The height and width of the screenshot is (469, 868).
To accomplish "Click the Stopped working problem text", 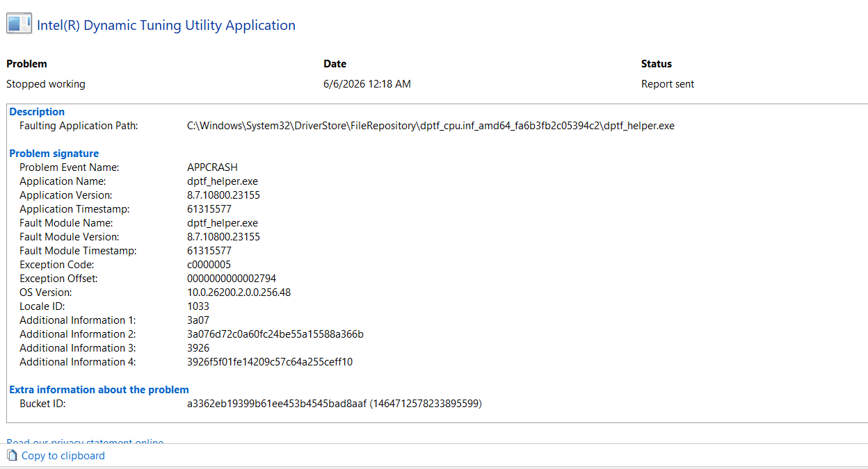I will [x=46, y=84].
